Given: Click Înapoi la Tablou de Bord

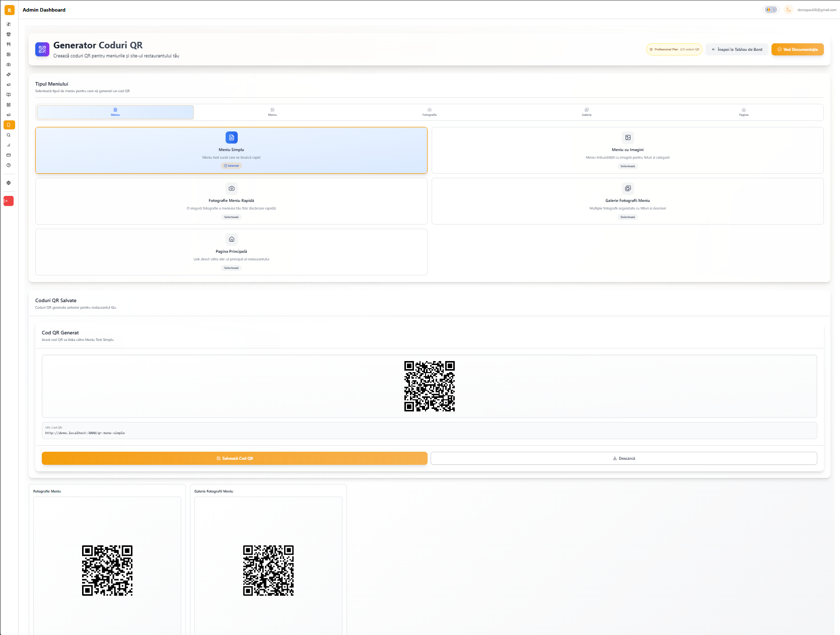Looking at the screenshot, I should pyautogui.click(x=736, y=49).
